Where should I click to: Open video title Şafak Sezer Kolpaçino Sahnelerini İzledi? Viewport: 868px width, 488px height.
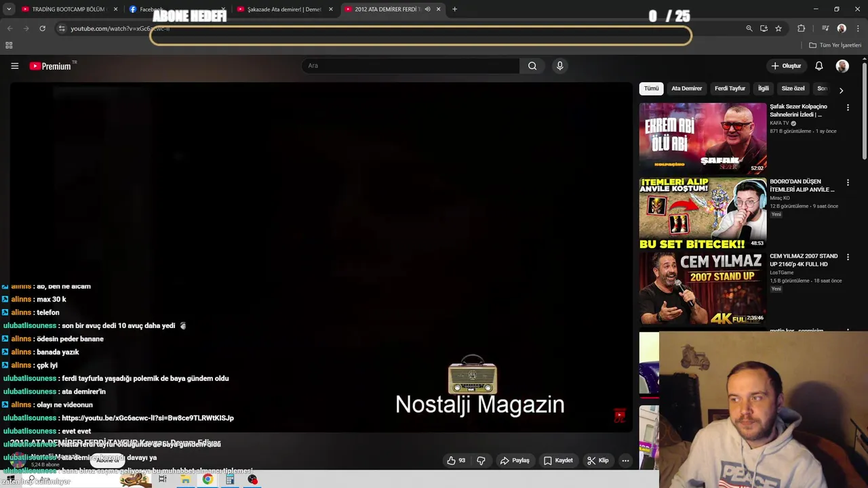(799, 110)
